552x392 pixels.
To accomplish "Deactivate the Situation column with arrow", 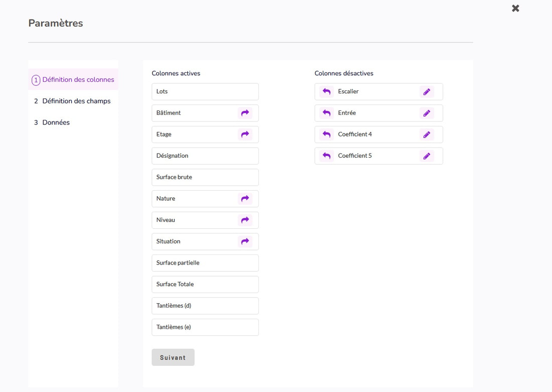I will point(245,241).
